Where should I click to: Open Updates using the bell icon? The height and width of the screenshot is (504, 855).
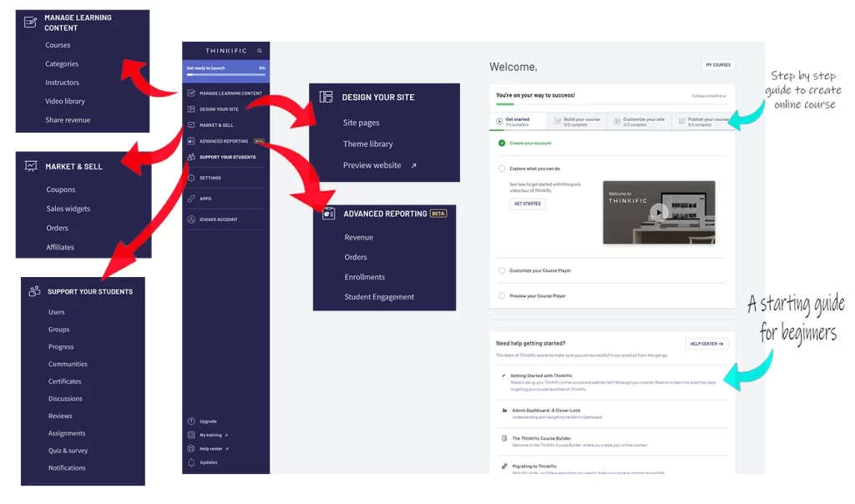(191, 462)
